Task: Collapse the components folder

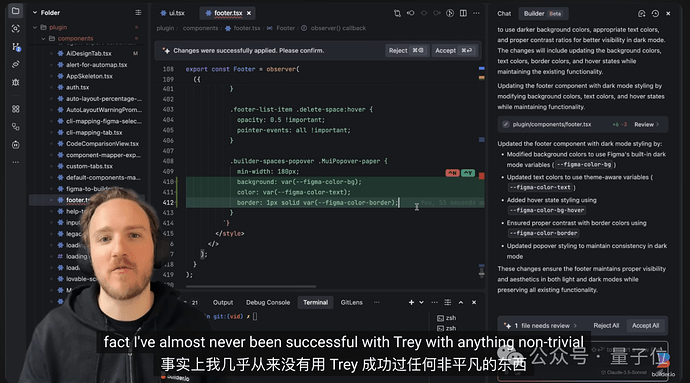Action: [x=43, y=39]
